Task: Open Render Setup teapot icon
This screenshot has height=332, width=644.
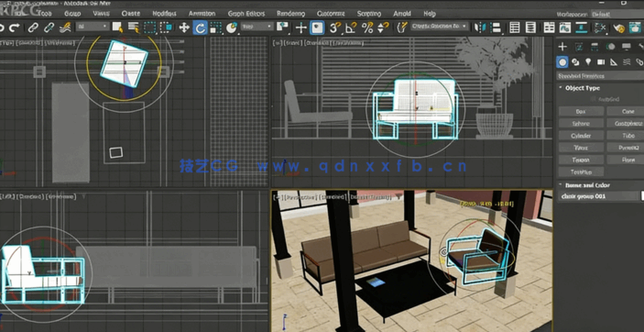Action: [618, 28]
